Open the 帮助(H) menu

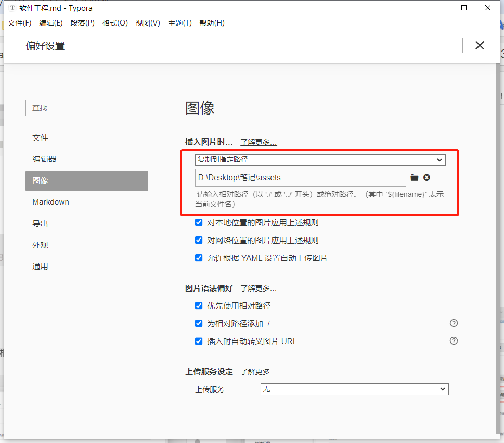[x=212, y=23]
